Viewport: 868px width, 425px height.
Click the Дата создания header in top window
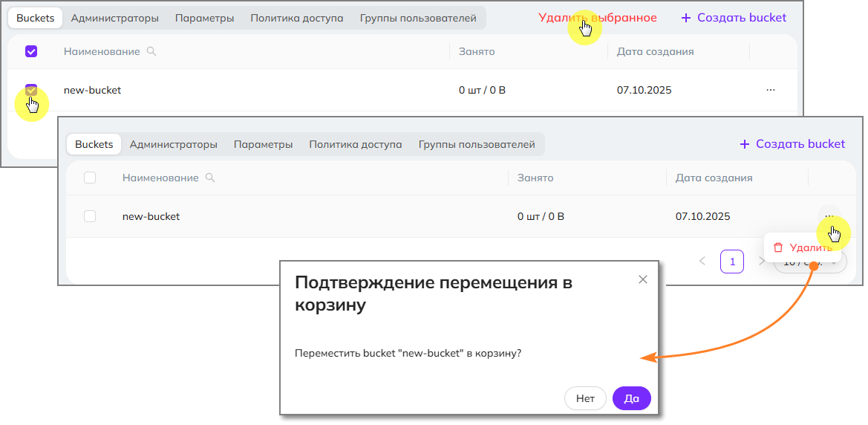[656, 51]
